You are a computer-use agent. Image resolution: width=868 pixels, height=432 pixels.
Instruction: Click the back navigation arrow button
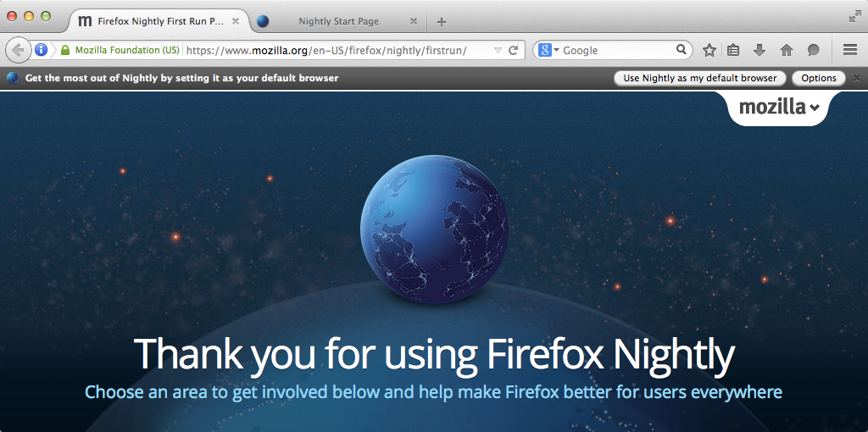tap(18, 50)
